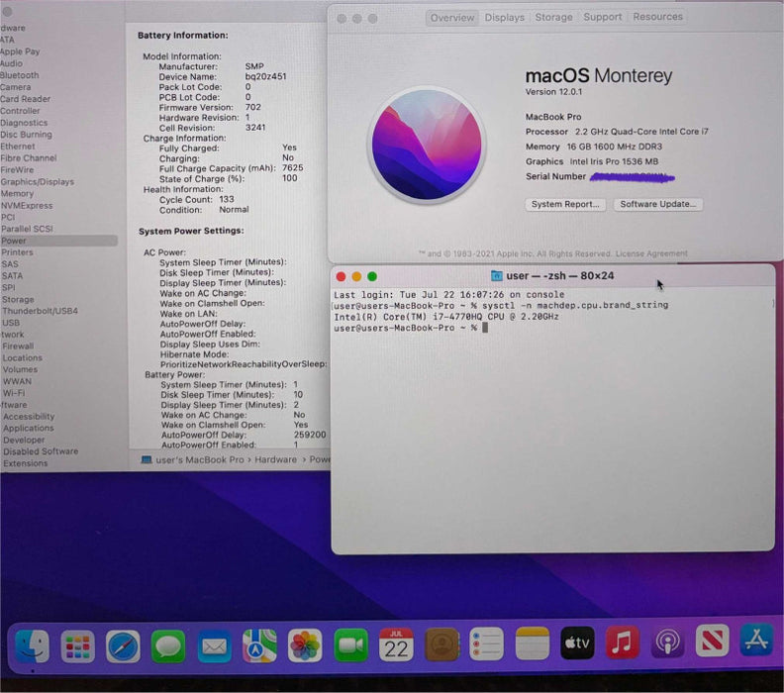Open Reminders app in the Dock

click(x=486, y=644)
